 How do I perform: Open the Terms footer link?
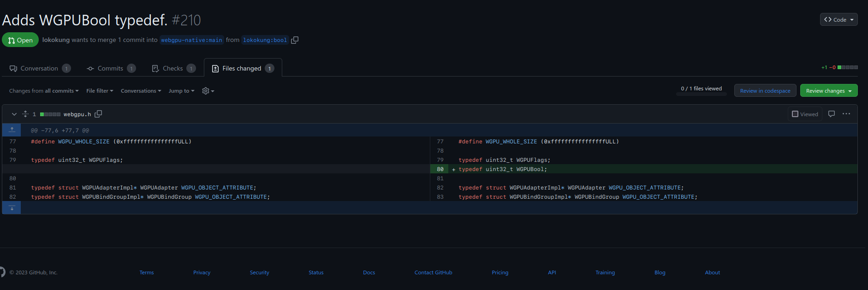pyautogui.click(x=147, y=272)
